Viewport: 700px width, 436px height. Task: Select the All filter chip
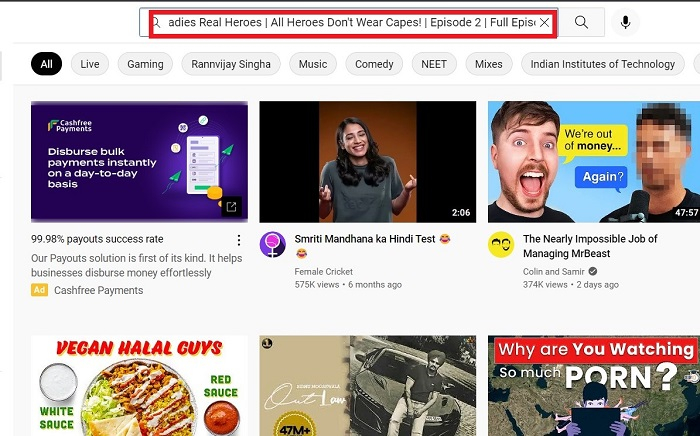point(46,64)
